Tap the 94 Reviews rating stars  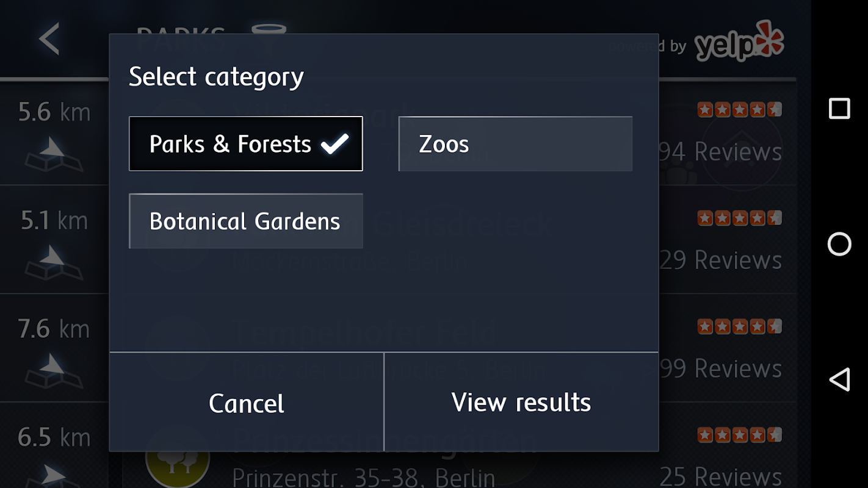(x=739, y=110)
